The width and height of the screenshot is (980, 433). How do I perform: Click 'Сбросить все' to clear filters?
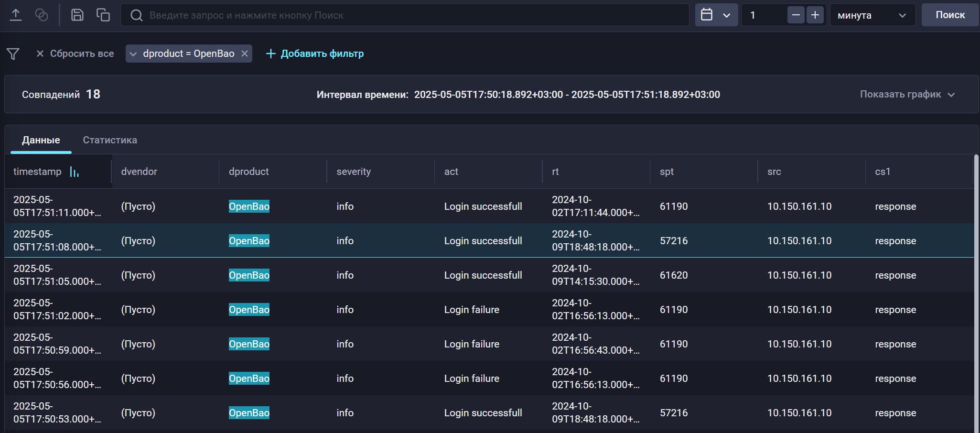click(82, 54)
